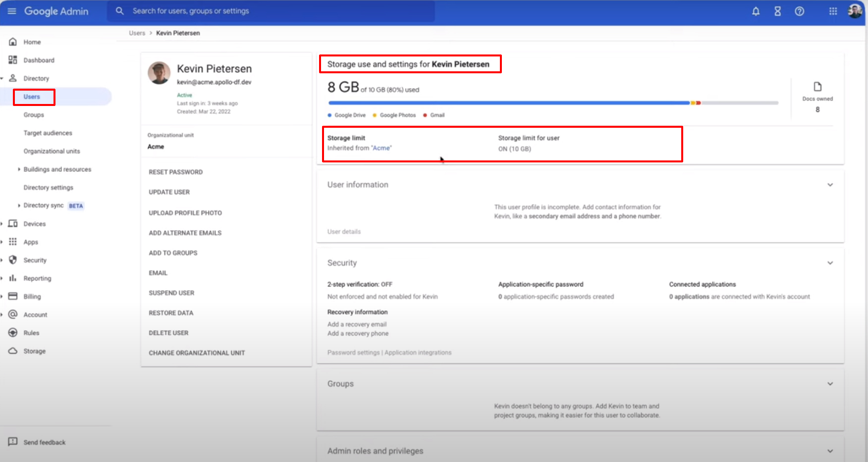Image resolution: width=868 pixels, height=462 pixels.
Task: Expand the Directory sync sidebar item
Action: 19,205
